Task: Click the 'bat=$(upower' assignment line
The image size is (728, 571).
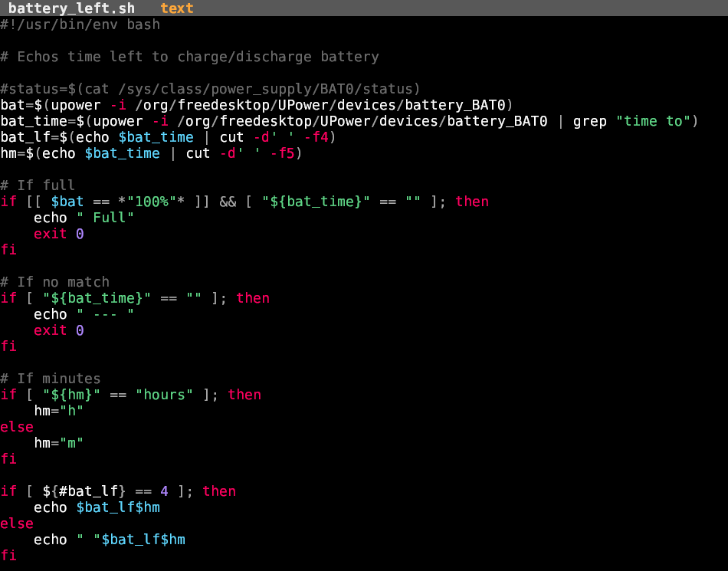Action: [256, 105]
